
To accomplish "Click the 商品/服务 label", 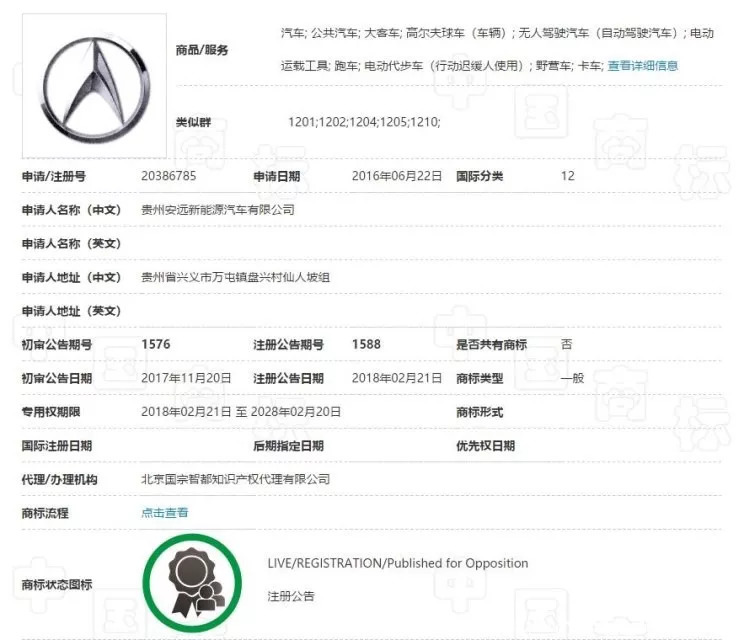I will [201, 50].
